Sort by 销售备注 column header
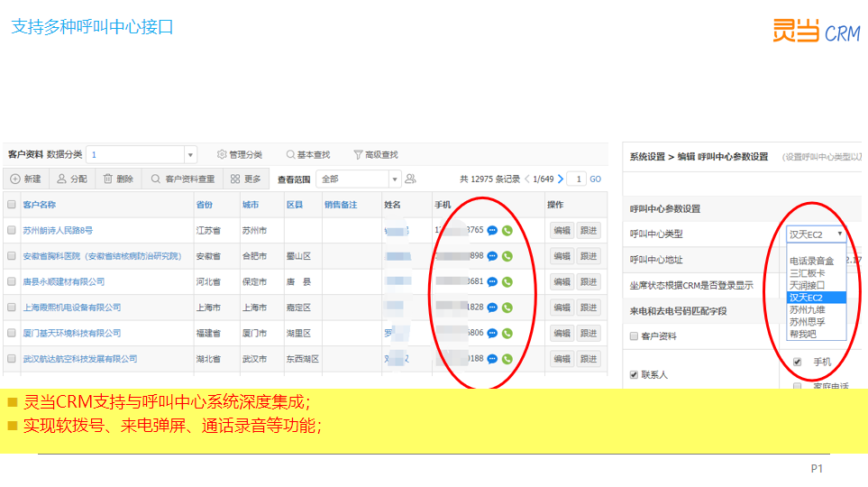The image size is (868, 487). point(341,205)
